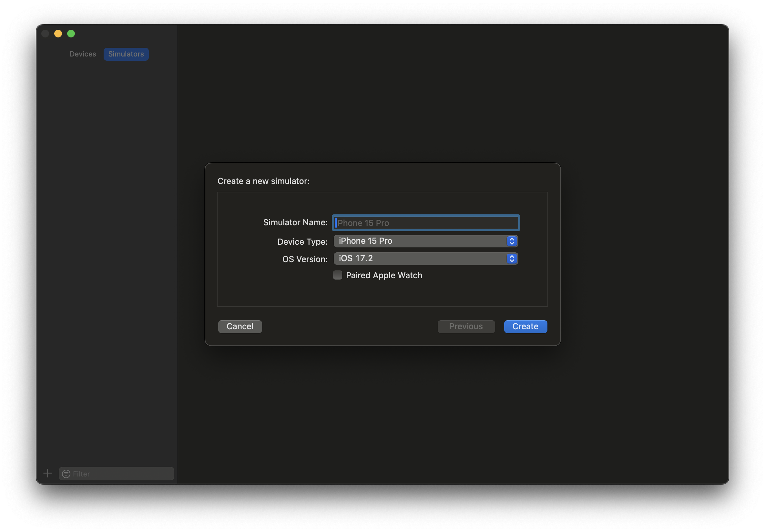Viewport: 765px width, 532px height.
Task: Open the filter options icon
Action: tap(66, 474)
